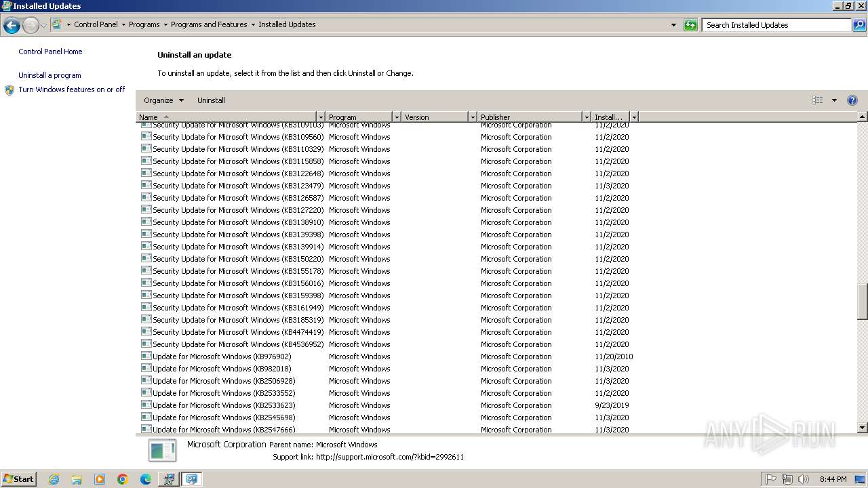This screenshot has width=868, height=488.
Task: Open the Uninstall a program link
Action: click(50, 75)
